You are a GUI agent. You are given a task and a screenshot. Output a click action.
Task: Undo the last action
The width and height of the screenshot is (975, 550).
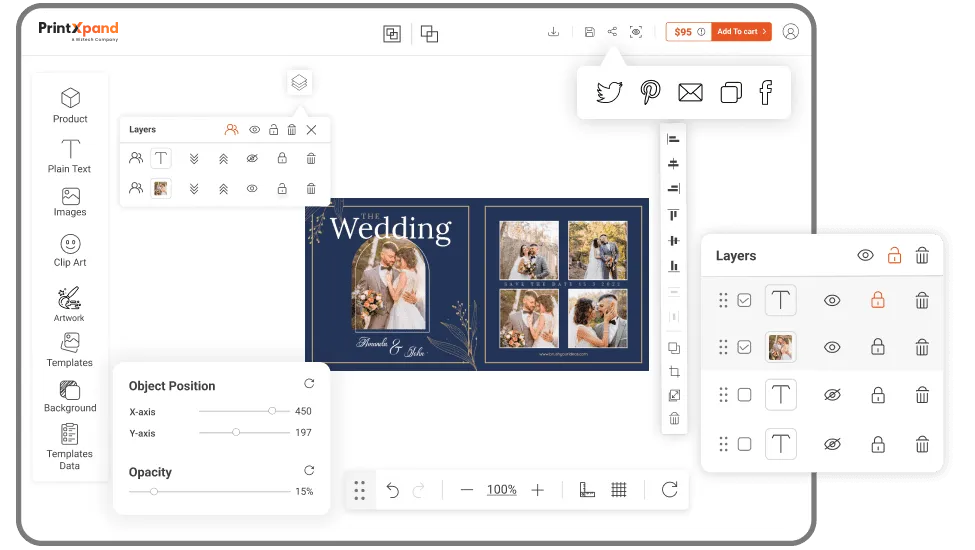click(392, 490)
